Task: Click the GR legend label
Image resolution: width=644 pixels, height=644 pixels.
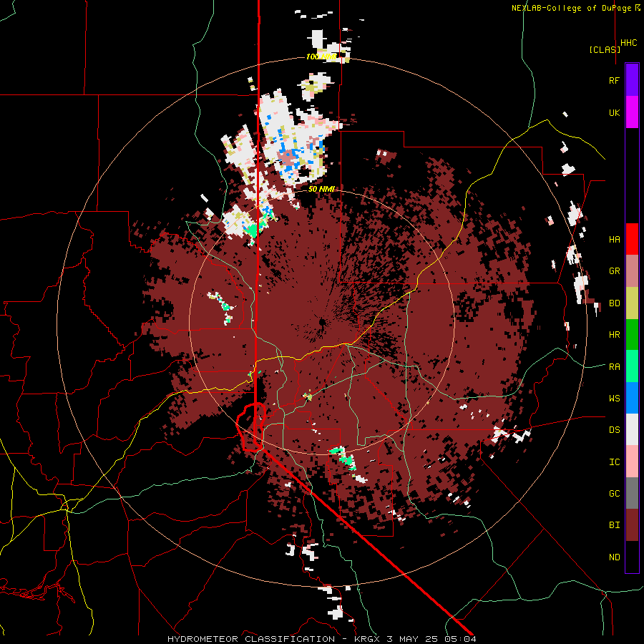Action: (x=615, y=271)
